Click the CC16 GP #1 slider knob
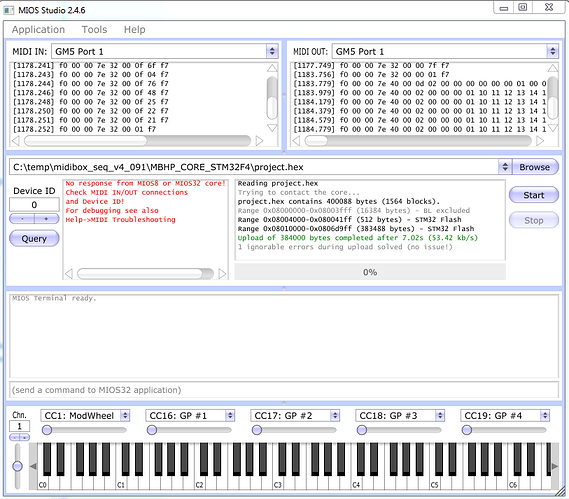This screenshot has width=569, height=499. coord(152,430)
